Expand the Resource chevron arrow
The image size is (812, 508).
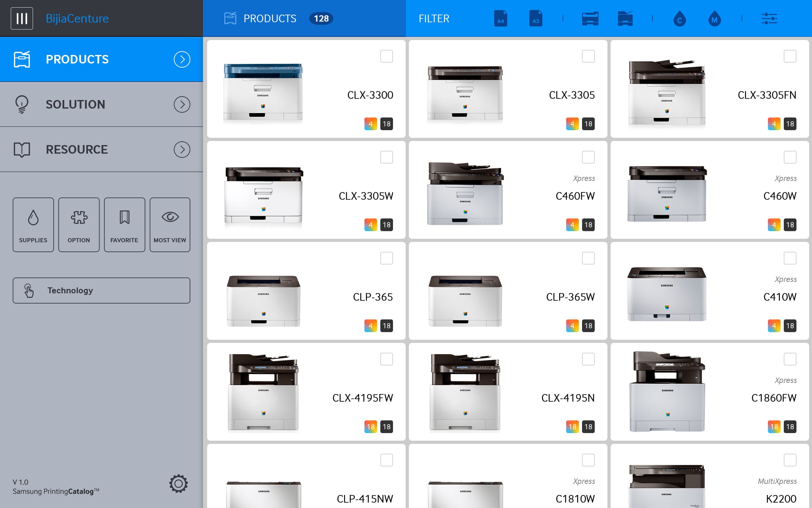tap(182, 150)
